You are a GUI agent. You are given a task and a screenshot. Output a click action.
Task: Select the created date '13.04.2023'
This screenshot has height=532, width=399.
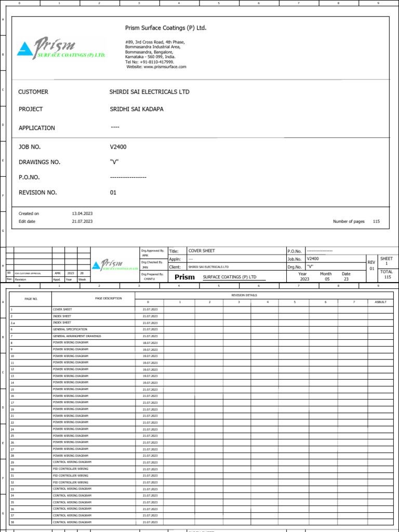(x=82, y=214)
